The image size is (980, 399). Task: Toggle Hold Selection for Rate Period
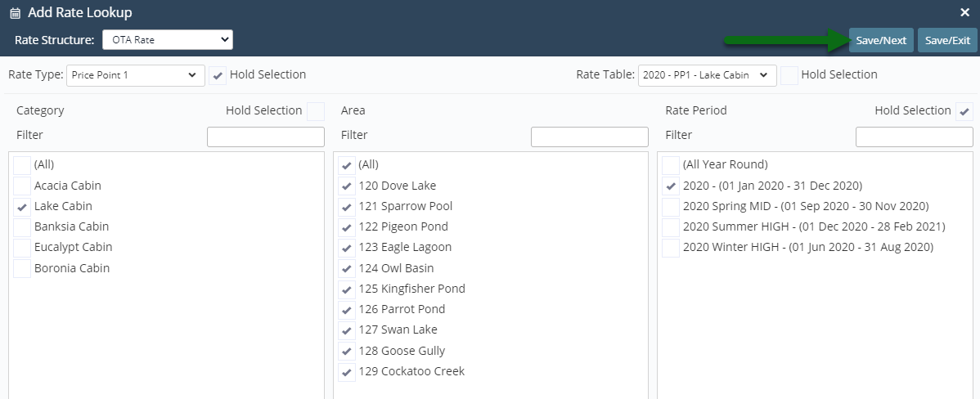(964, 111)
